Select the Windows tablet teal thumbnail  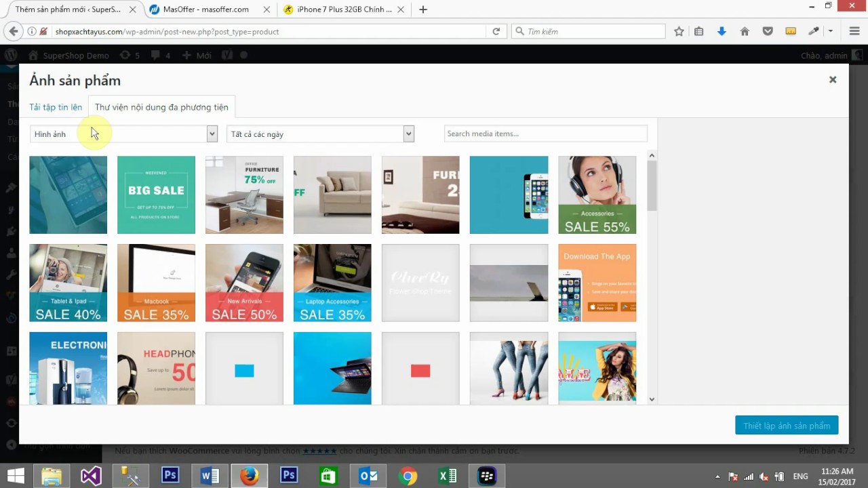click(x=68, y=195)
